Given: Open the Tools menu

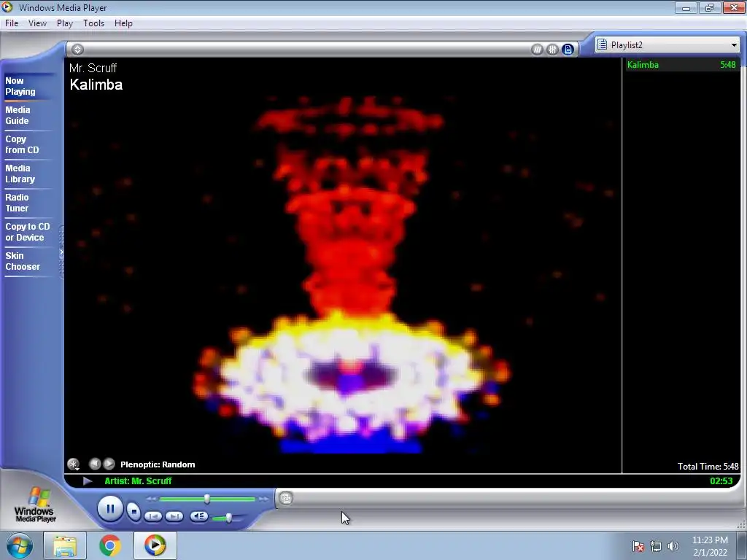Looking at the screenshot, I should 93,23.
